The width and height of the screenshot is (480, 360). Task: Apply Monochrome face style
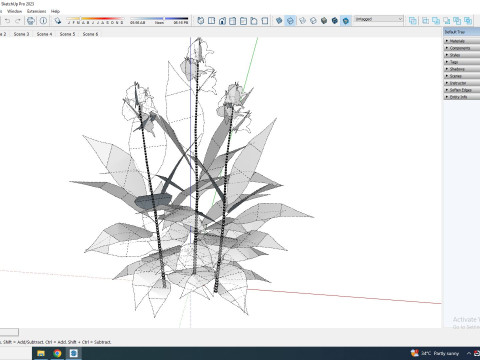pyautogui.click(x=346, y=21)
